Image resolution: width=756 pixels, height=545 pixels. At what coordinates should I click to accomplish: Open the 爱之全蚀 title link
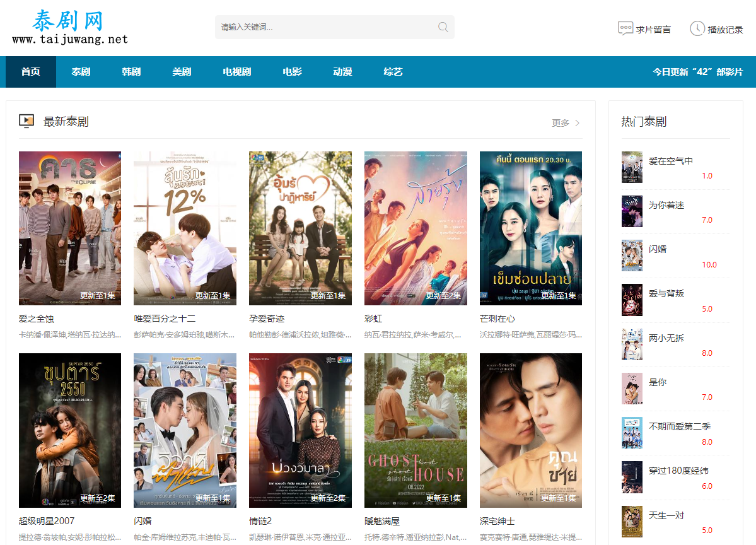coord(37,319)
